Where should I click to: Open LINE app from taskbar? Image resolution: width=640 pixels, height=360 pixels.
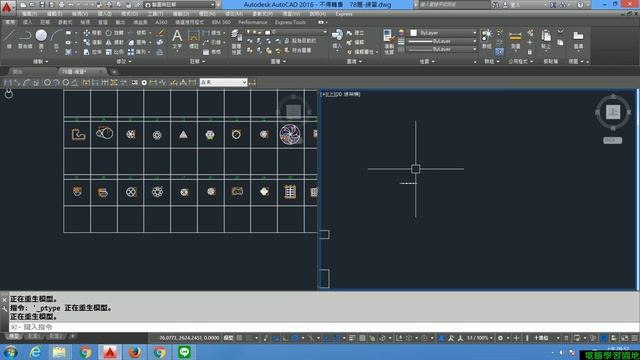click(184, 352)
